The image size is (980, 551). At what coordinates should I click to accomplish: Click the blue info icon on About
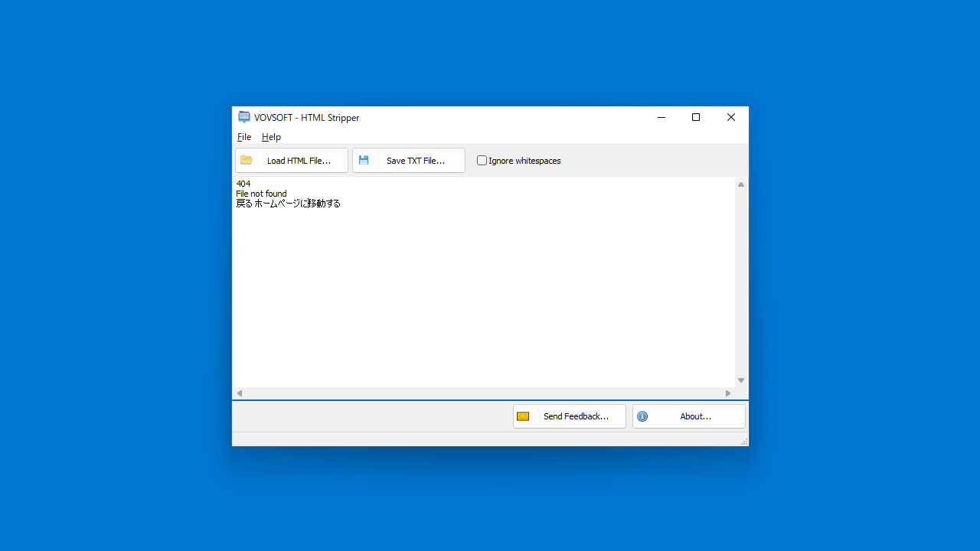(x=642, y=416)
